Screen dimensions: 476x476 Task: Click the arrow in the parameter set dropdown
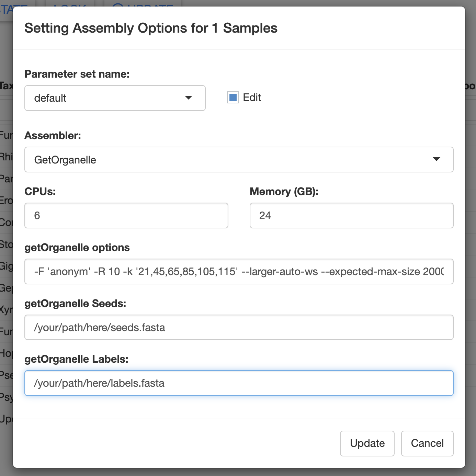189,98
